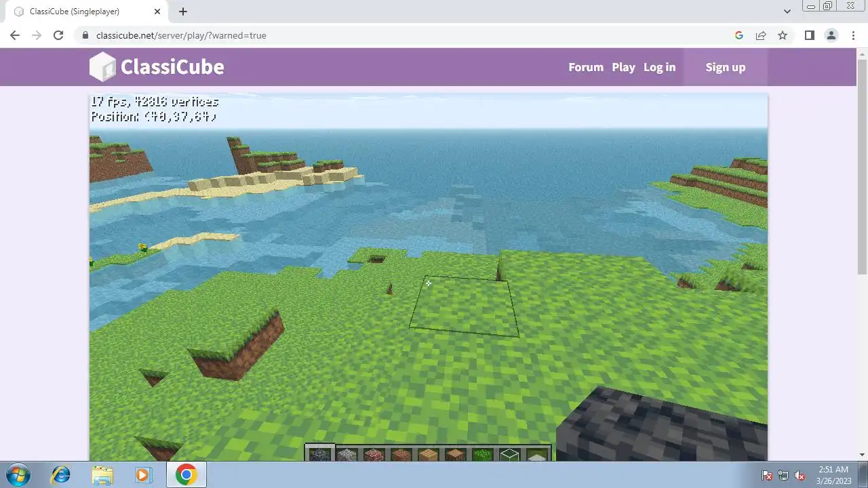868x488 pixels.
Task: Open the Chrome profile menu
Action: point(831,35)
